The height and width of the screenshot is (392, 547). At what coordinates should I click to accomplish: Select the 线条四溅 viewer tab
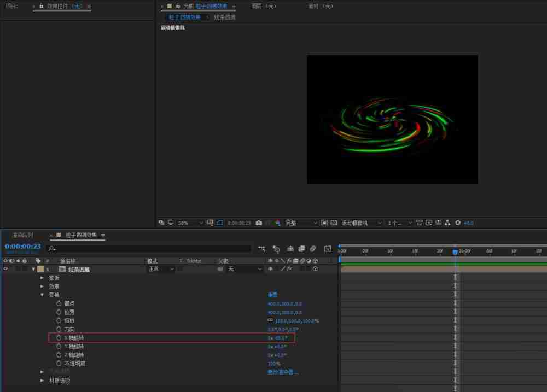pyautogui.click(x=224, y=17)
